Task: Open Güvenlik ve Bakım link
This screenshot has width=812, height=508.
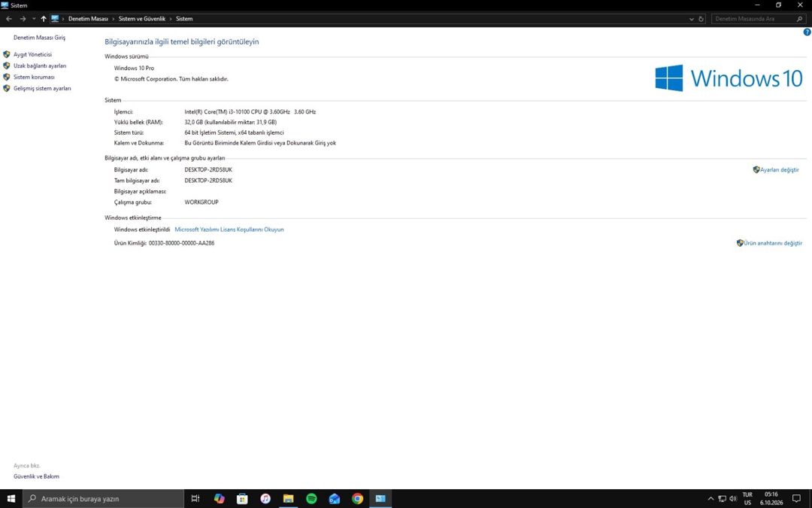Action: click(x=36, y=476)
